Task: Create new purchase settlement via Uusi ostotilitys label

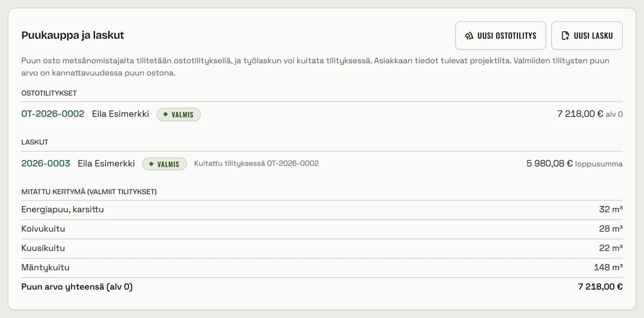Action: [507, 36]
